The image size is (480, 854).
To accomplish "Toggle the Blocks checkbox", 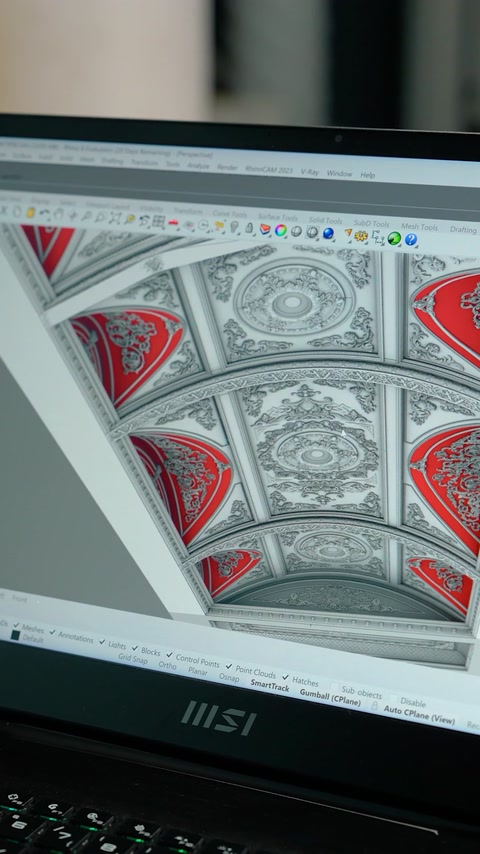I will pyautogui.click(x=135, y=648).
